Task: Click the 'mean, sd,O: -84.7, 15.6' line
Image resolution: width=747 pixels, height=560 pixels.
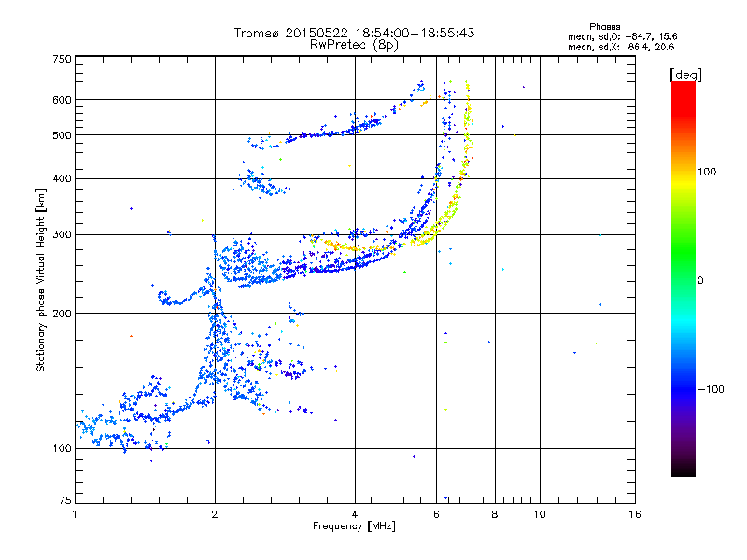Action: [x=622, y=36]
